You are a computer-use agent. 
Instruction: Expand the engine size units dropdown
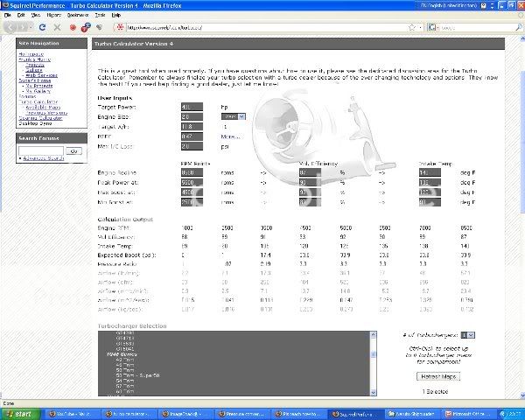pos(233,115)
